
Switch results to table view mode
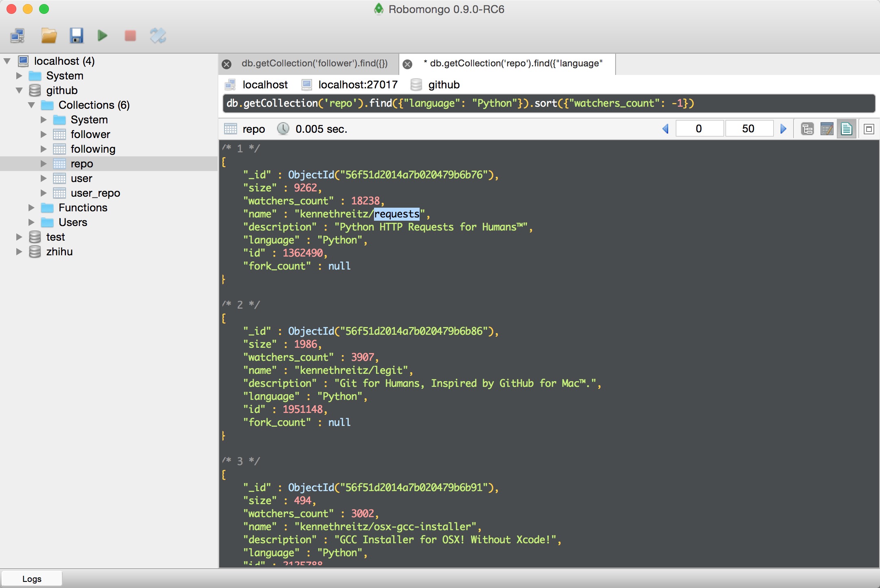coord(827,129)
